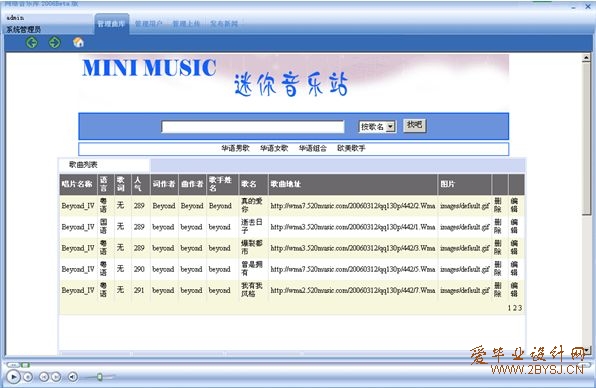Viewport: 596px width, 388px height.
Task: Click the song URL ending 442/7.Wma
Action: click(x=353, y=290)
